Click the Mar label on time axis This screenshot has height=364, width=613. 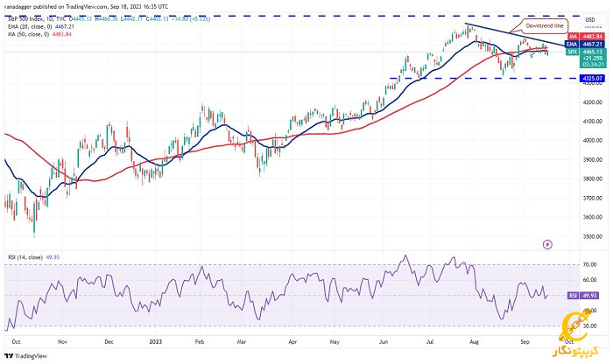[242, 342]
